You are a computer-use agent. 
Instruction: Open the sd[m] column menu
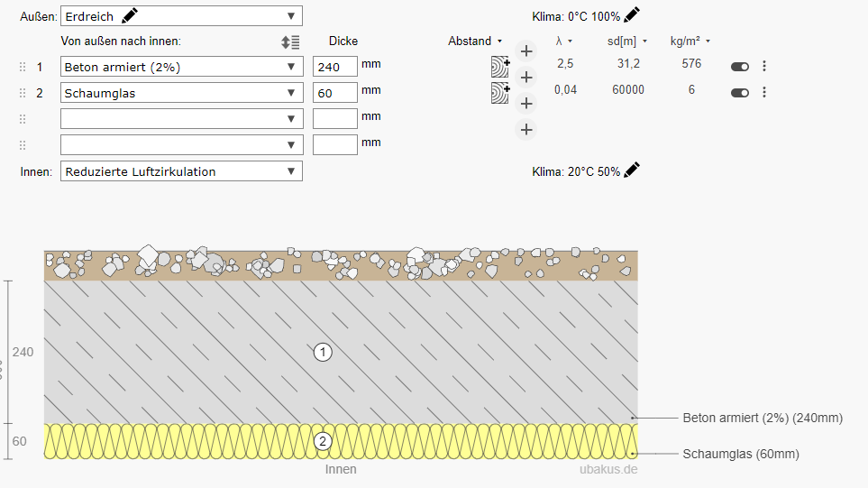(x=628, y=41)
